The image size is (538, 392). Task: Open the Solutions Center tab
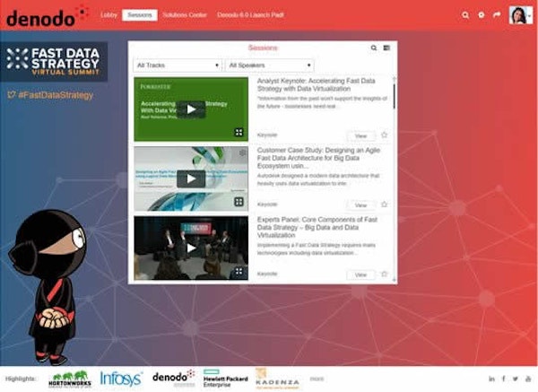pyautogui.click(x=185, y=15)
